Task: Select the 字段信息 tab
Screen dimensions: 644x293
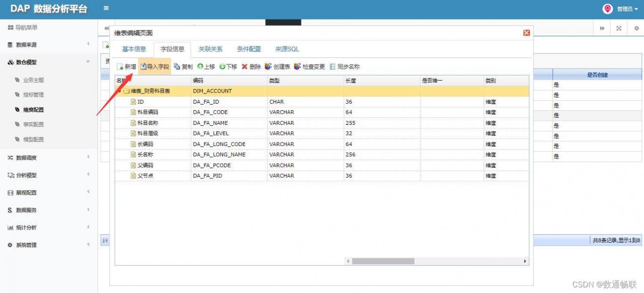Action: (x=173, y=49)
